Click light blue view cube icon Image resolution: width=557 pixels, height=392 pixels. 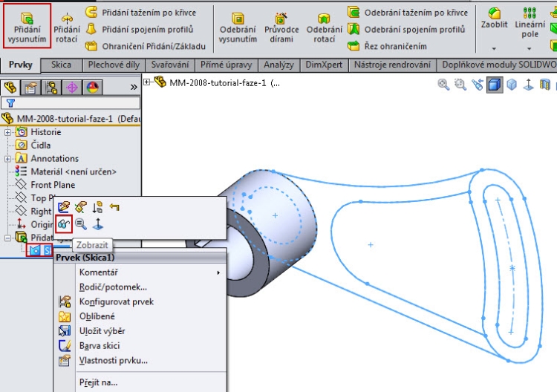point(512,85)
